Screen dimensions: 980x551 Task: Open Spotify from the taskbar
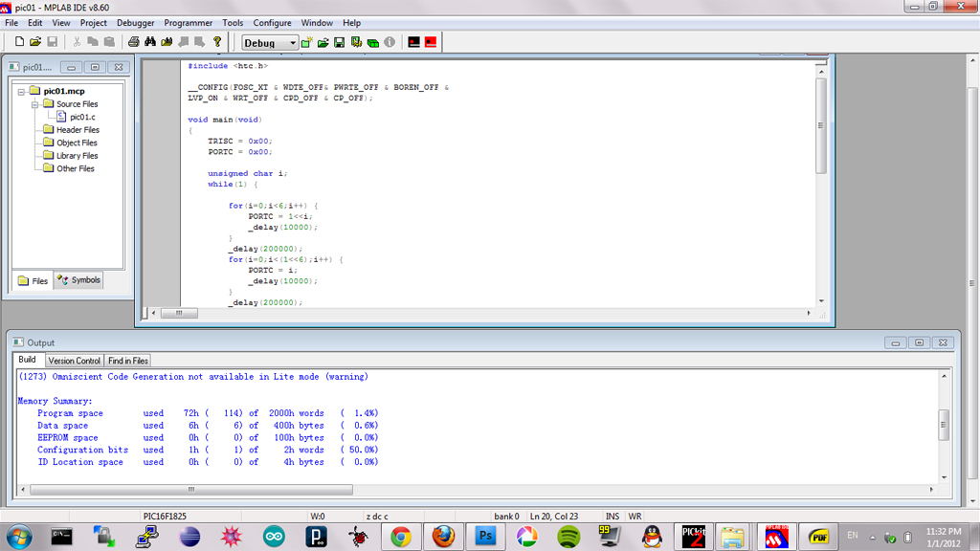pyautogui.click(x=568, y=537)
